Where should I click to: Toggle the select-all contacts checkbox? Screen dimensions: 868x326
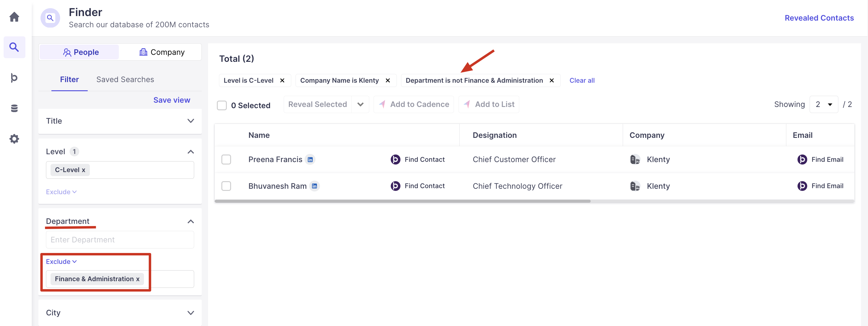click(x=222, y=105)
